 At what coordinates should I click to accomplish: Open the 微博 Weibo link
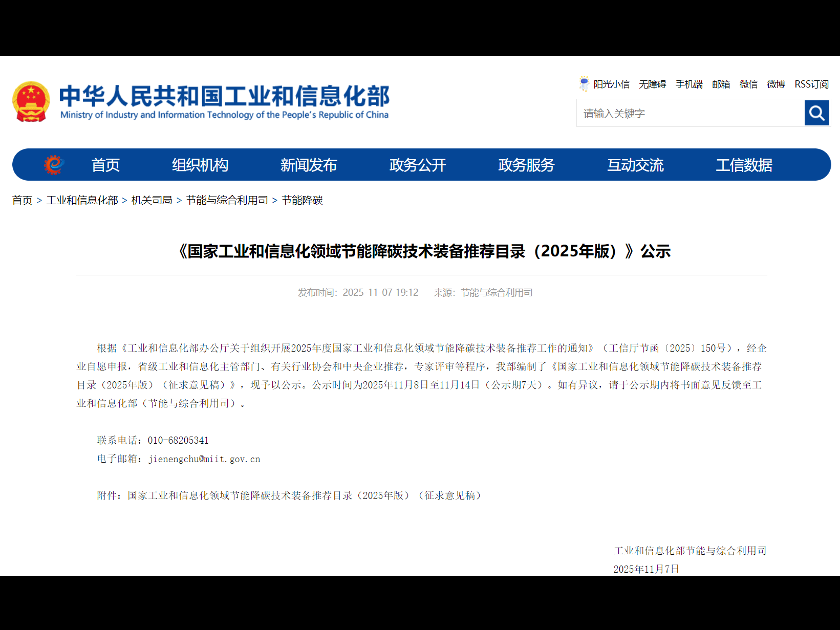pos(776,84)
